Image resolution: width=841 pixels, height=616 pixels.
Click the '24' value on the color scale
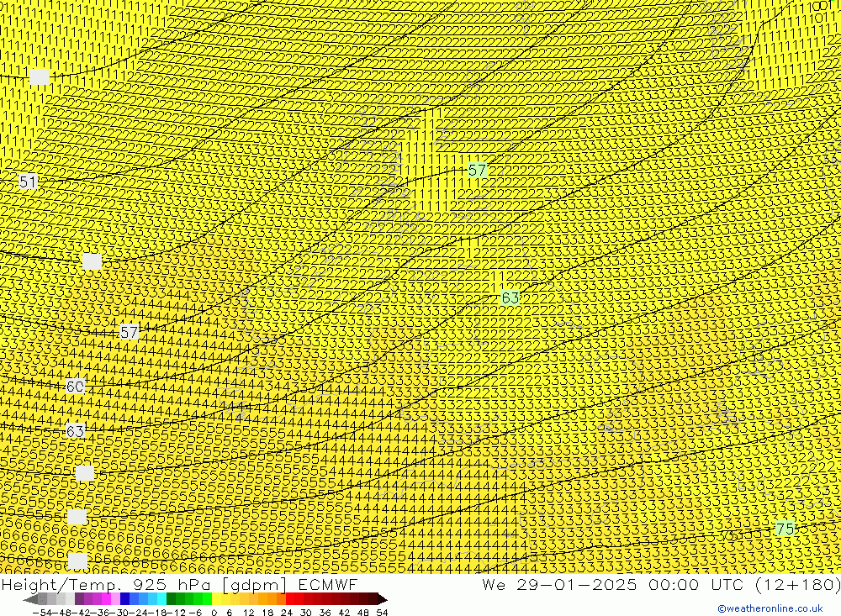tap(287, 613)
